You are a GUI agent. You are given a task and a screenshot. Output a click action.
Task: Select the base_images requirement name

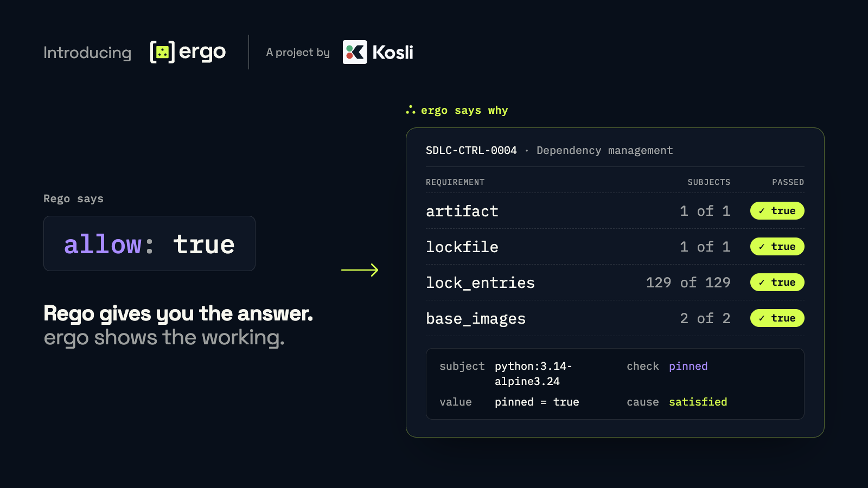[476, 319]
